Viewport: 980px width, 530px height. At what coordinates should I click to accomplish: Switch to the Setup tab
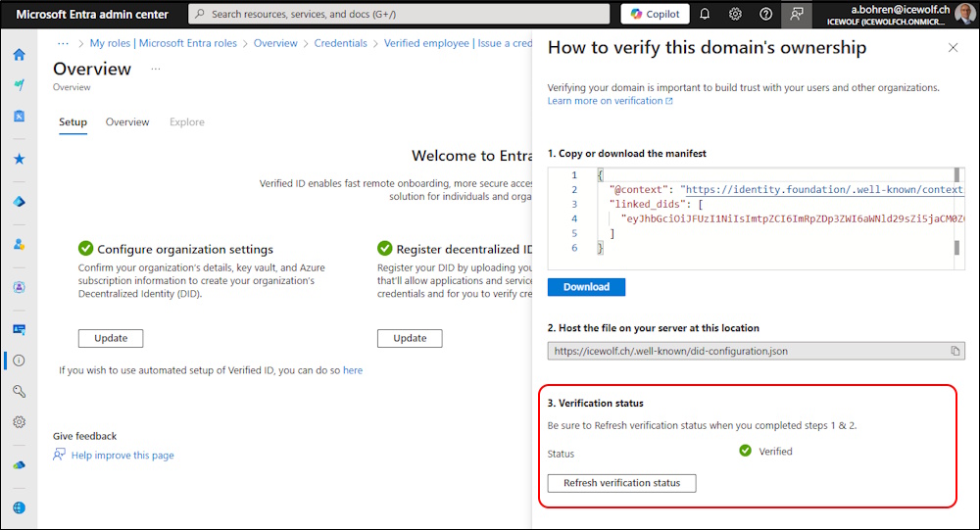coord(73,121)
